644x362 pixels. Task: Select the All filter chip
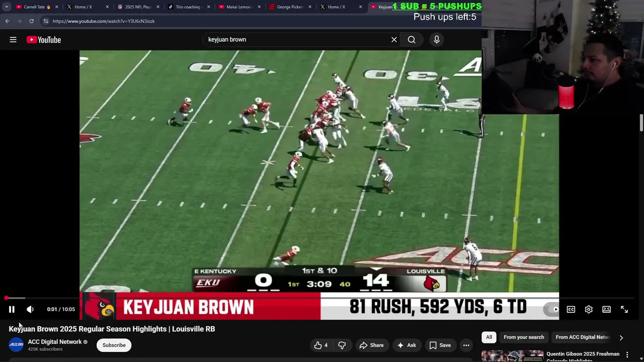tap(489, 337)
